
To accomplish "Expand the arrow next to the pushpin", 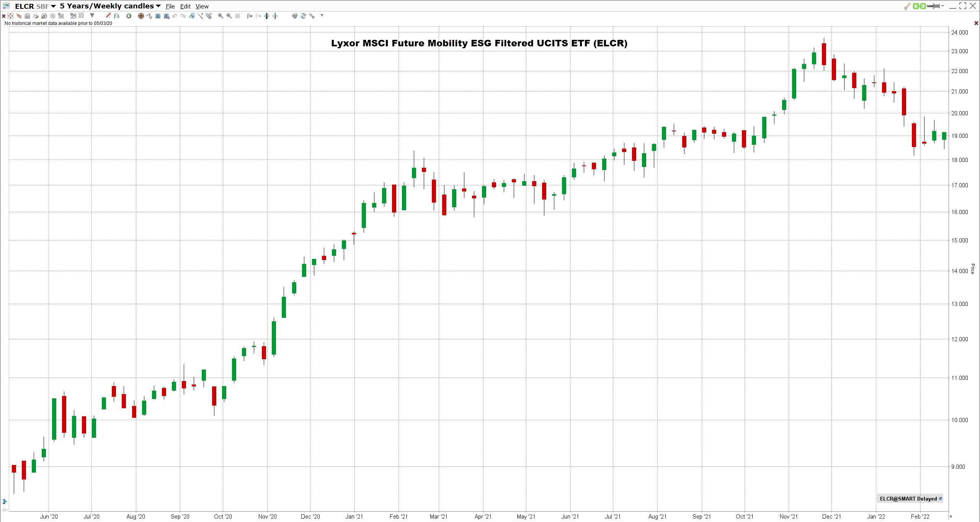I will coord(942,6).
